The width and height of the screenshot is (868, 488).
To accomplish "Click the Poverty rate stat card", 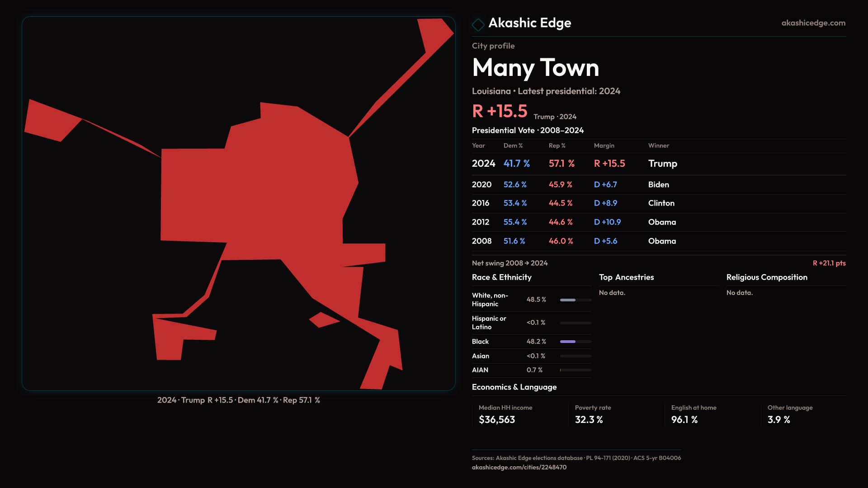I will pyautogui.click(x=593, y=414).
